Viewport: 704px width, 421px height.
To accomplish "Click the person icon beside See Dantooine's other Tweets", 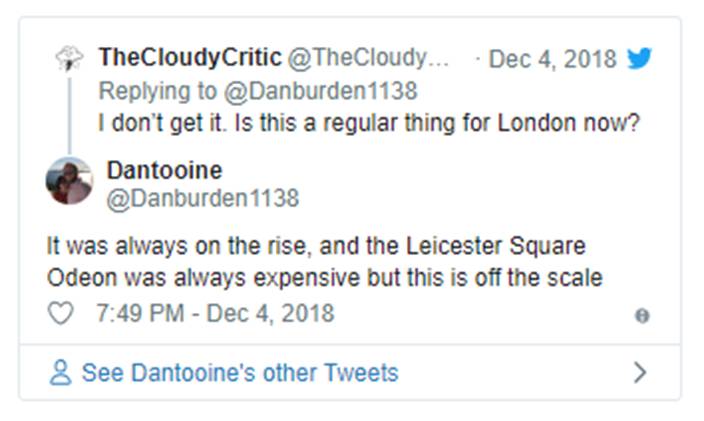I will (61, 373).
